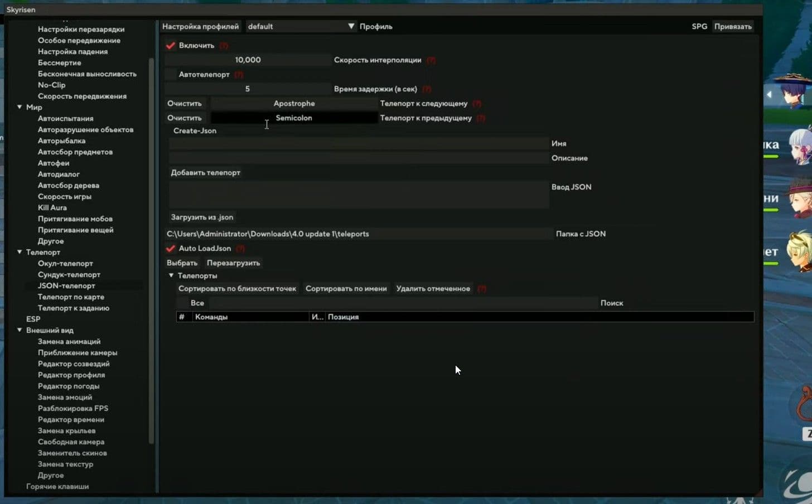Click help marker next to Включить

click(x=224, y=46)
